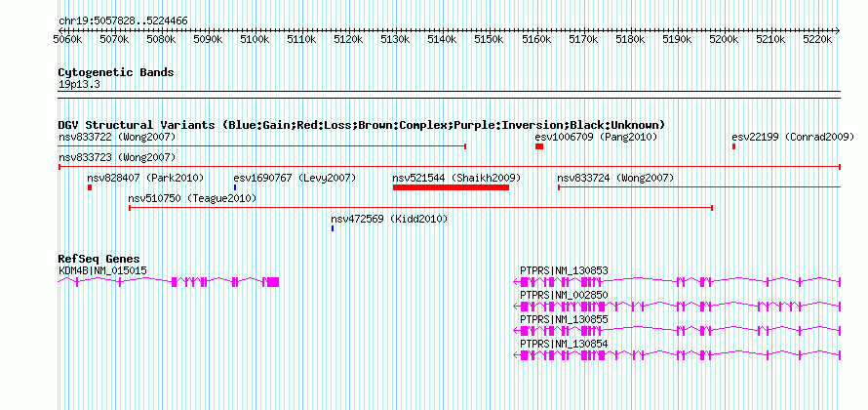Screen dimensions: 868x410
Task: Click the 5180k ruler tick label
Action: pyautogui.click(x=630, y=40)
